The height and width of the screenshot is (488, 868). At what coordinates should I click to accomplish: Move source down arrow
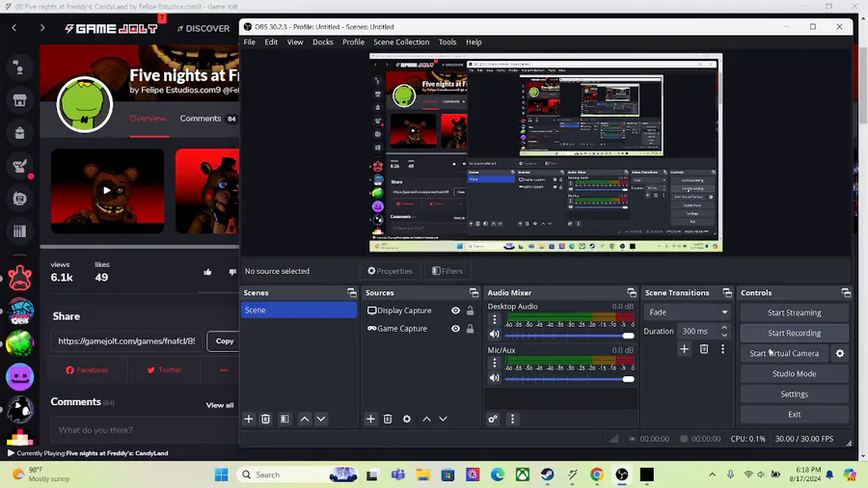click(x=443, y=419)
